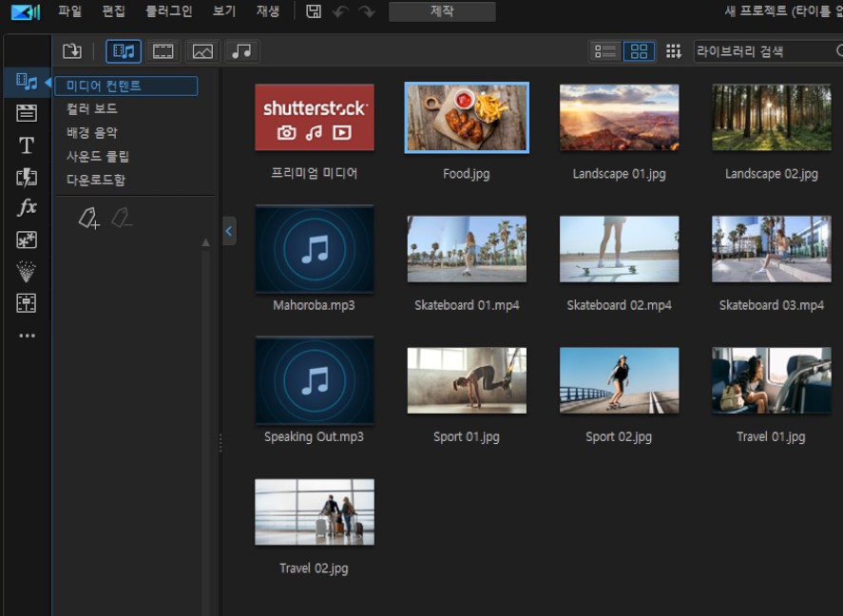Click the Skateboard 02.mp4 file name
Image resolution: width=843 pixels, height=616 pixels.
[620, 305]
